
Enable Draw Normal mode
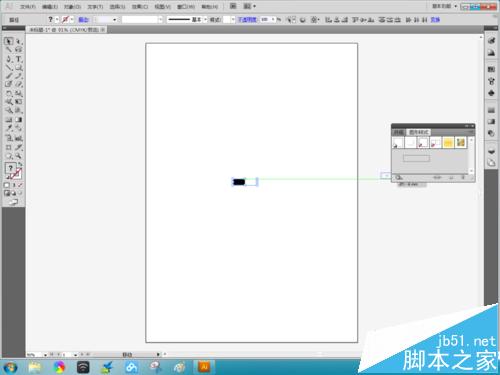coord(7,193)
